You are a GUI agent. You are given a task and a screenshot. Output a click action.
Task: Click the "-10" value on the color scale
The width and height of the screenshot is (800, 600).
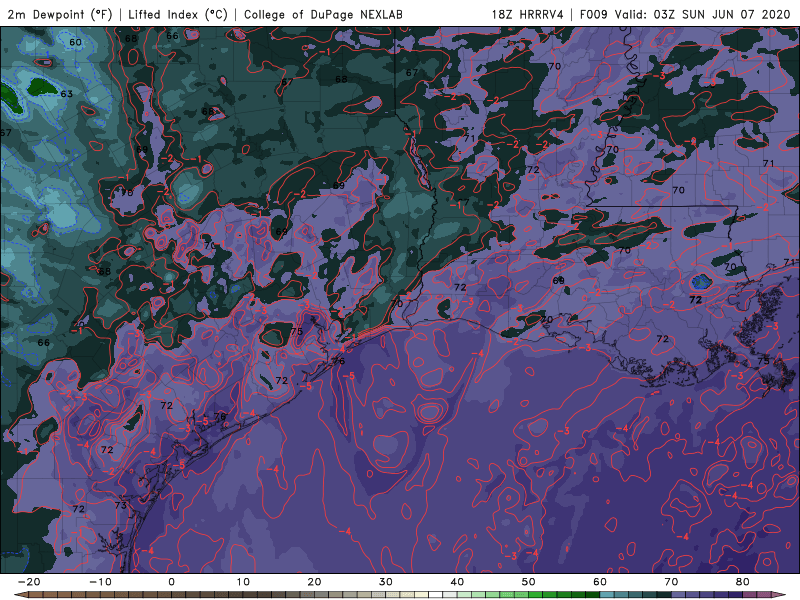(100, 582)
